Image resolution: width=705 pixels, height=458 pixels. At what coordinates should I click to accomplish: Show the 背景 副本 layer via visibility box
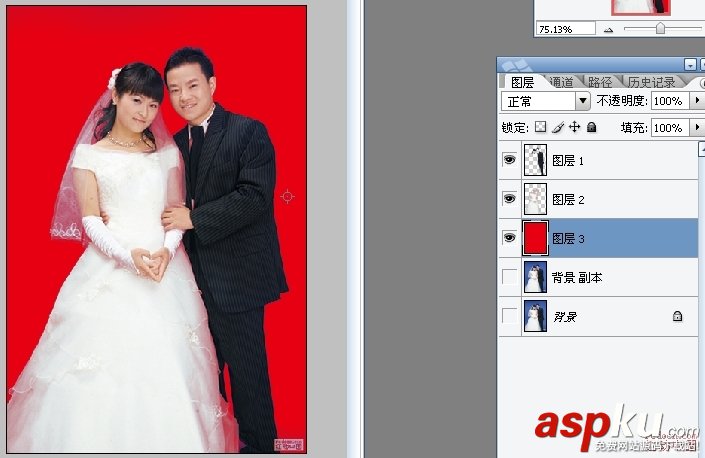point(509,276)
